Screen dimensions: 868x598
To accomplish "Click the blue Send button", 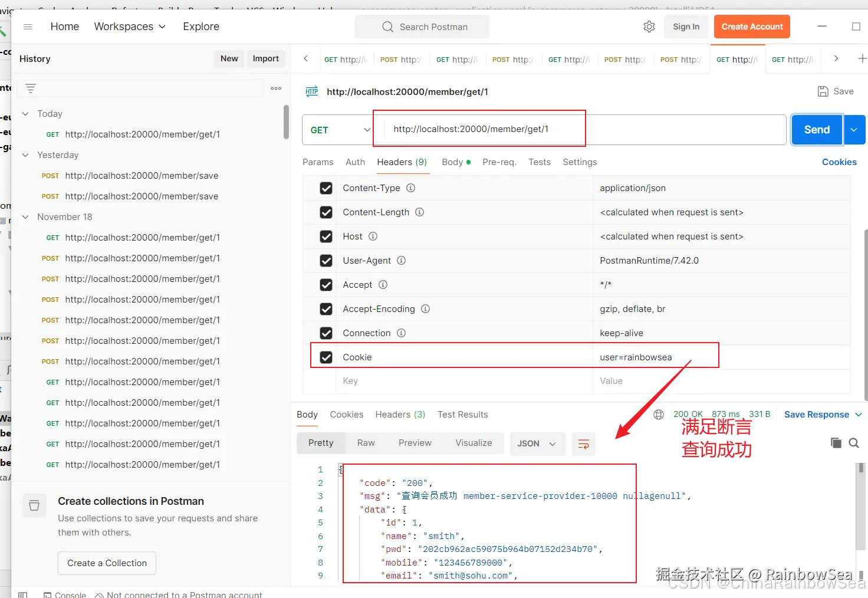I will pyautogui.click(x=817, y=130).
